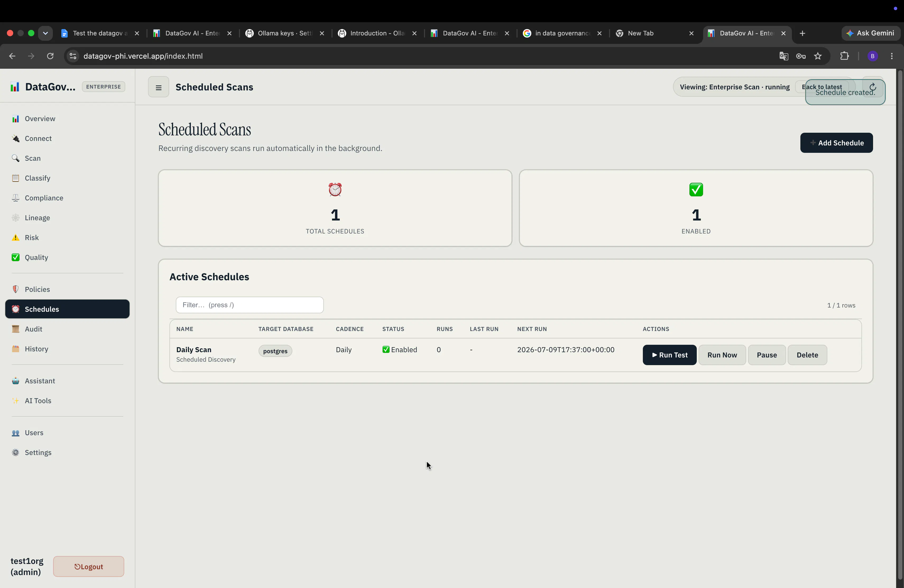Click the Add Schedule button
Screen dimensions: 904x588
pos(836,143)
